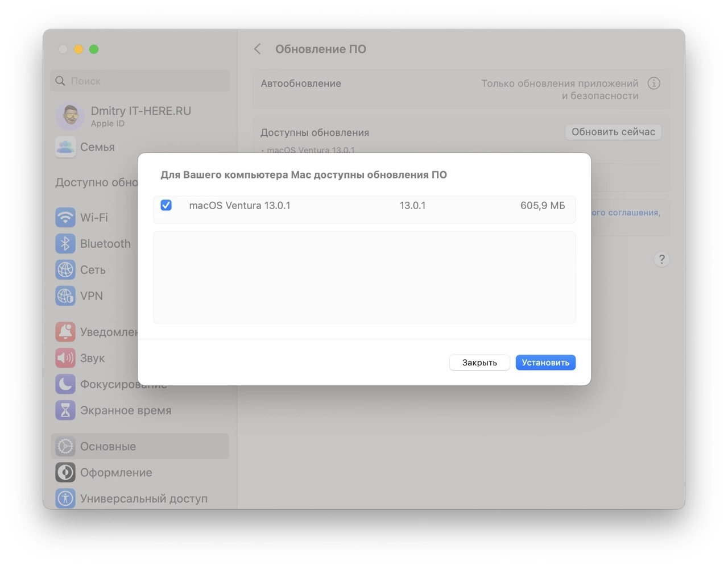Open Экранное время hourglass icon
Viewport: 728px width, 566px height.
tap(65, 410)
